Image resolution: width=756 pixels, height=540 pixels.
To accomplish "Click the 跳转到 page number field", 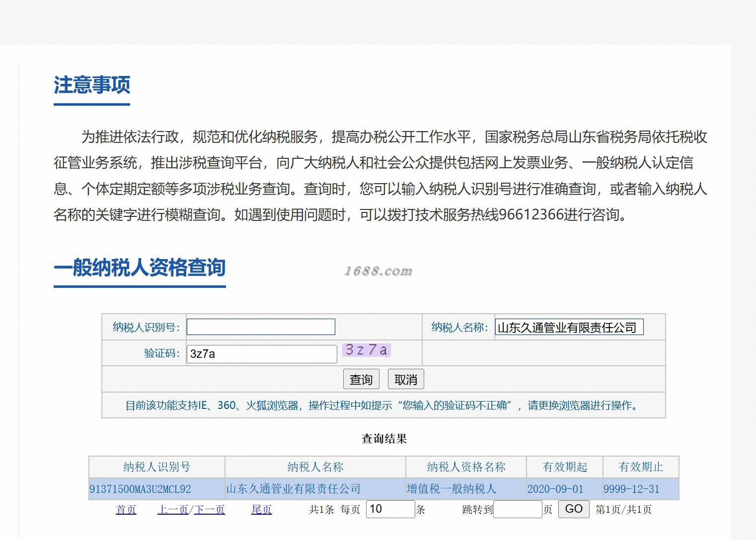I will (x=518, y=509).
